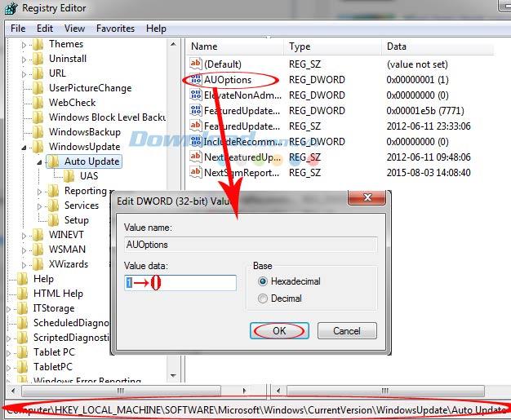Select the Hexadecimal base radio button
Image resolution: width=511 pixels, height=420 pixels.
(263, 281)
